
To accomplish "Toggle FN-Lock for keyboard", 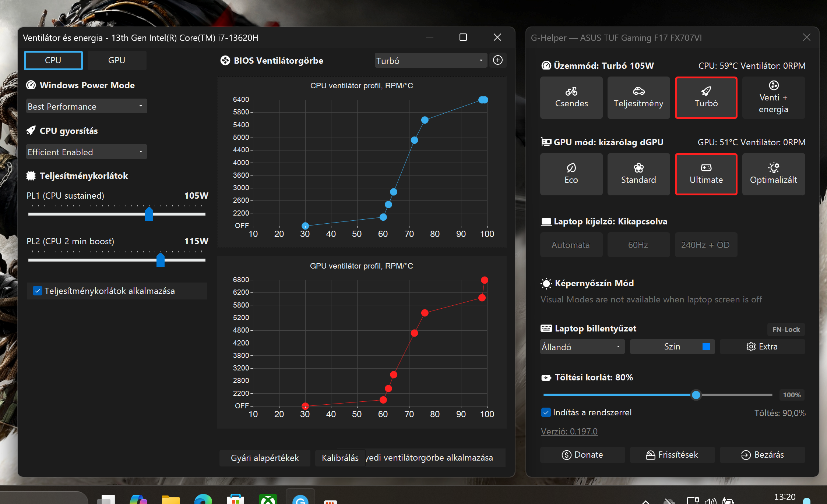I will coord(786,329).
